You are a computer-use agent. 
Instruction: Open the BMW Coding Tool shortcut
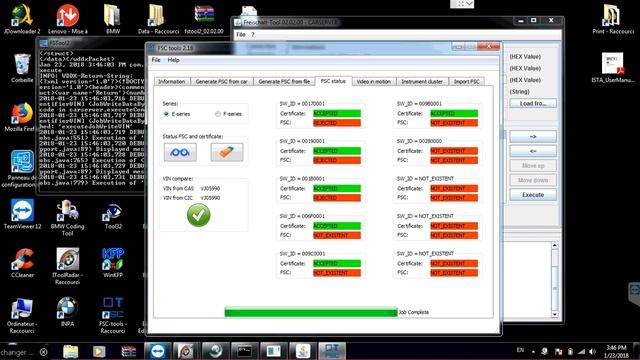click(68, 218)
